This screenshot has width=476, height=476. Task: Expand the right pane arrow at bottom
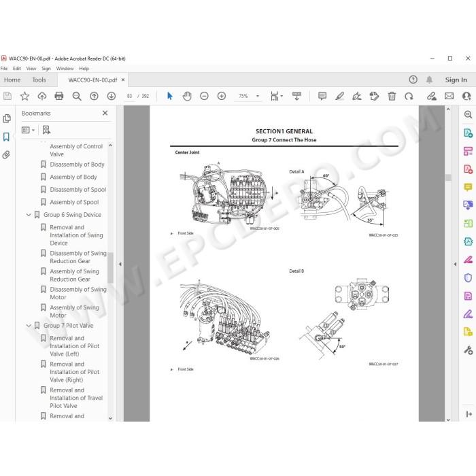click(469, 414)
